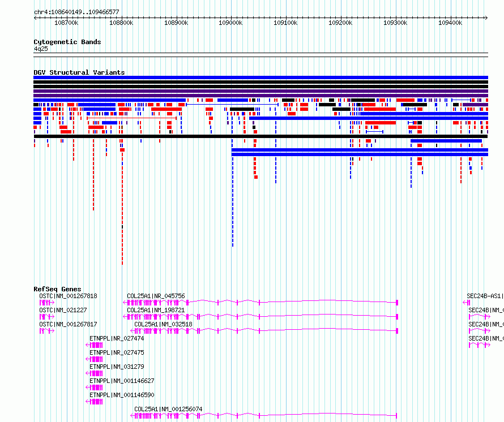
Task: Click the 4q25 cytogenetic band label
Action: 41,49
